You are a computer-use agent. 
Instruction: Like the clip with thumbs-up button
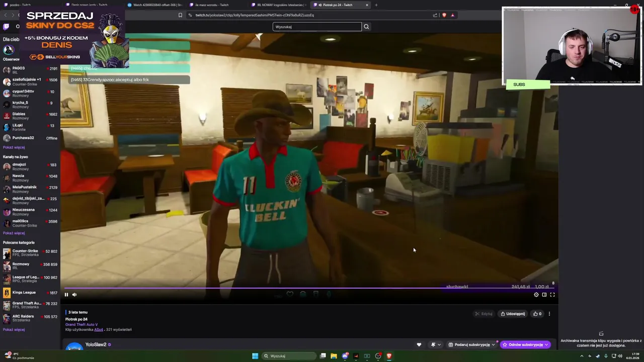(538, 314)
